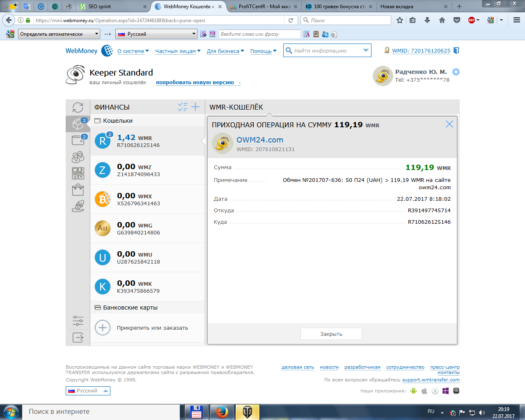Open the sidebar folder icon with badge 2
Image resolution: width=525 pixels, height=420 pixels.
[78, 140]
